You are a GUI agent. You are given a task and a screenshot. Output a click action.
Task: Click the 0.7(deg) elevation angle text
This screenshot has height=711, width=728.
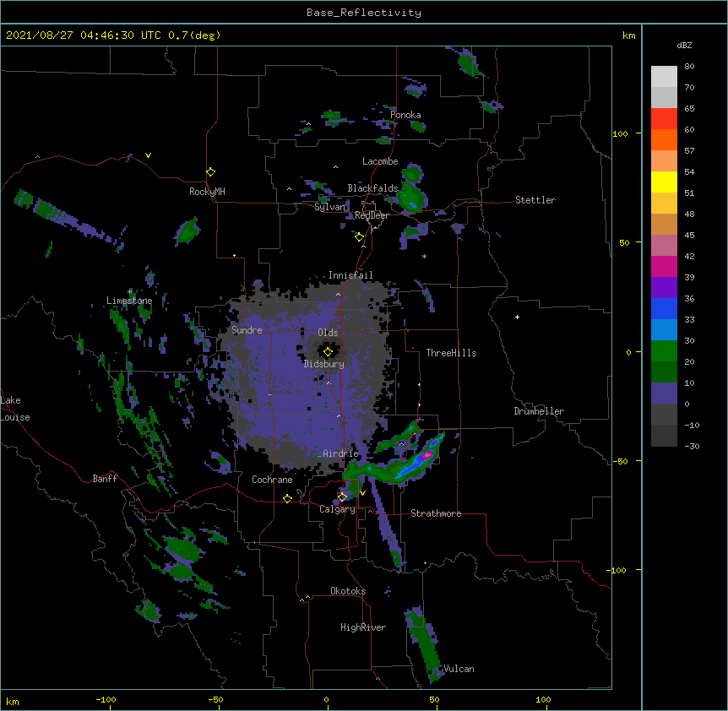(194, 35)
